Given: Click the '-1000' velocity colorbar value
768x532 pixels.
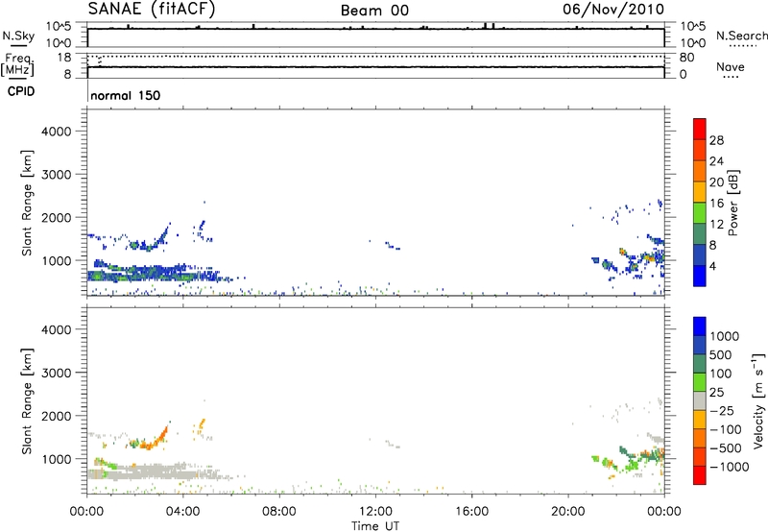Looking at the screenshot, I should pos(729,467).
